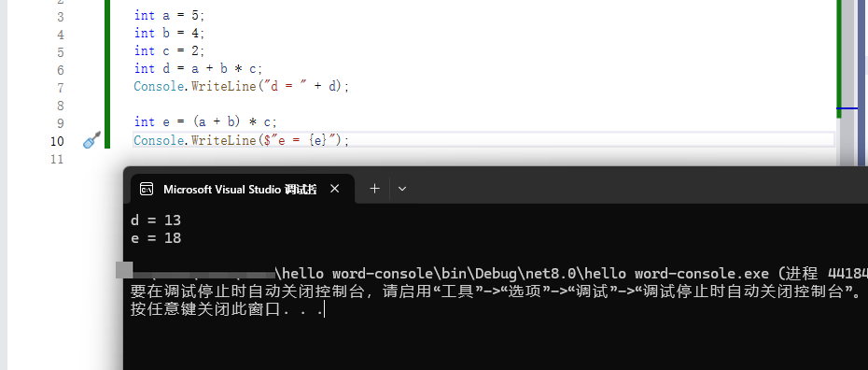Viewport: 868px width, 370px height.
Task: Click the "要在调试停止时自动关闭控制台" console message
Action: (x=496, y=292)
